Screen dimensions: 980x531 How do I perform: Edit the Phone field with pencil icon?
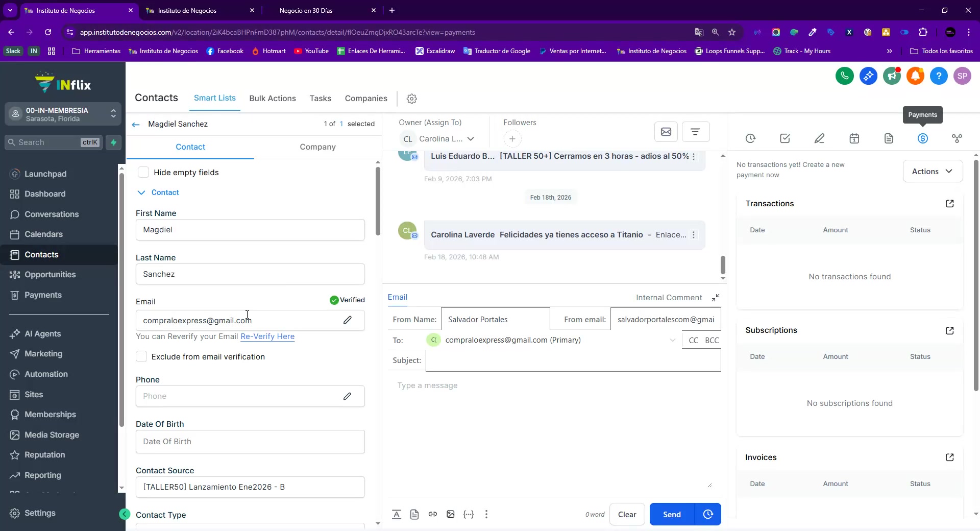(347, 396)
